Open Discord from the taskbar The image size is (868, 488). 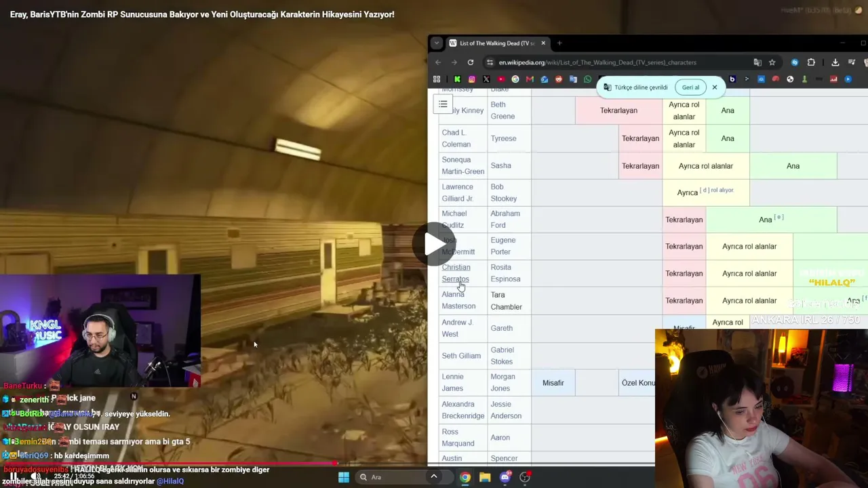click(505, 477)
